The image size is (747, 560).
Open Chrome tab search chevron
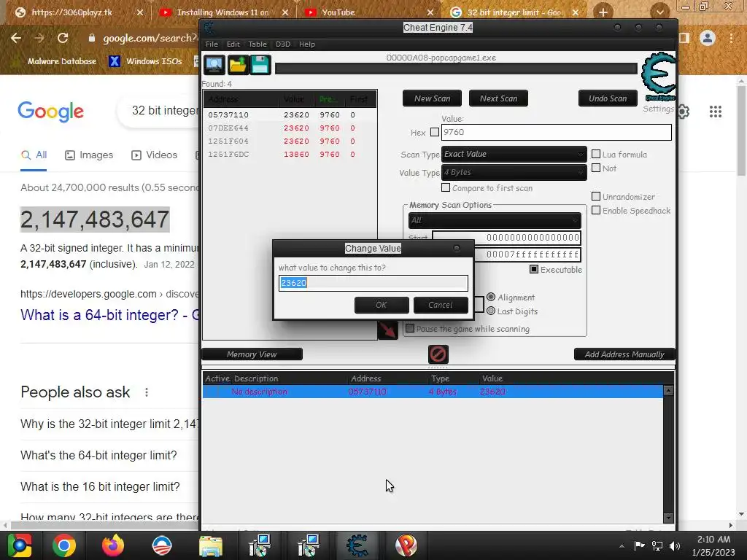coord(659,12)
